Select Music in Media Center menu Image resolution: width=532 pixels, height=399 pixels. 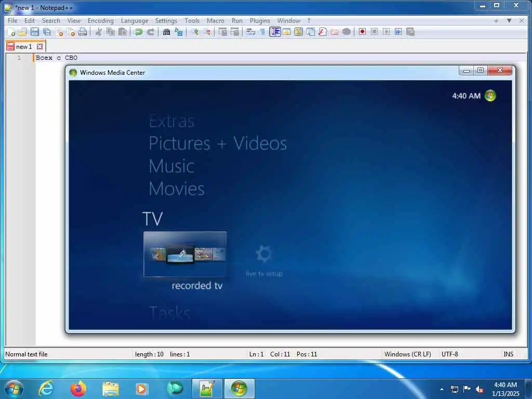171,166
